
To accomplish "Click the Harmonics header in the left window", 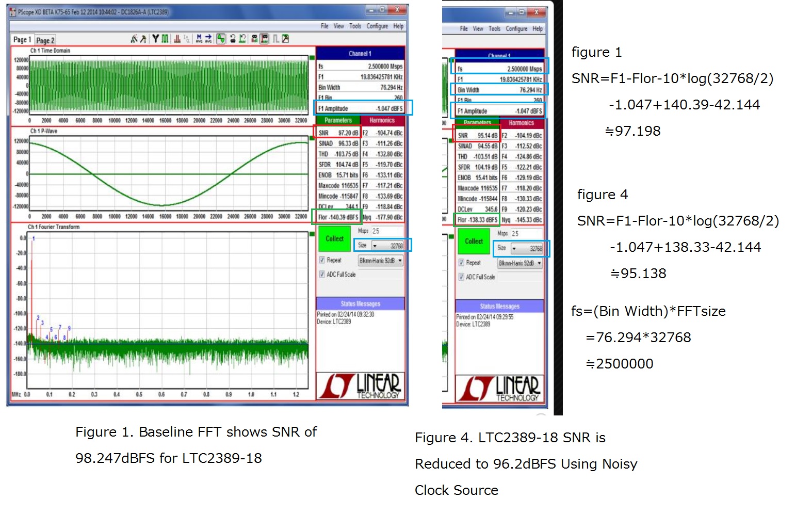I will (382, 120).
